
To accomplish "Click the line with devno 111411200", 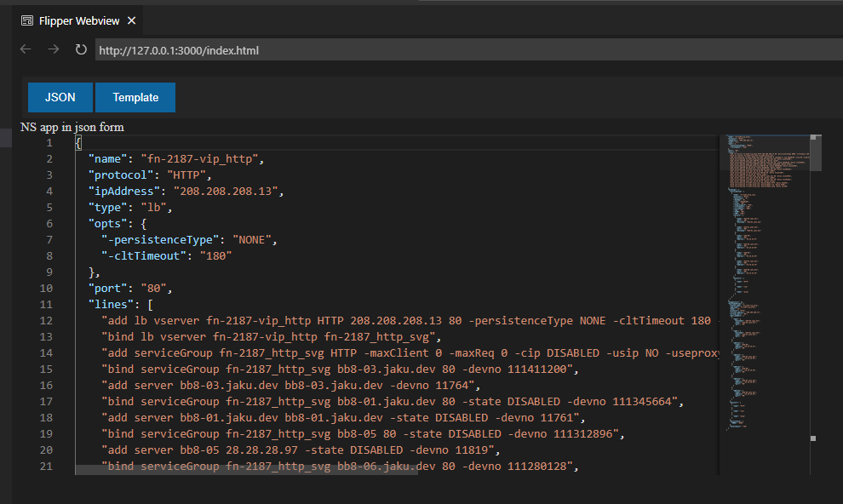I will point(340,369).
